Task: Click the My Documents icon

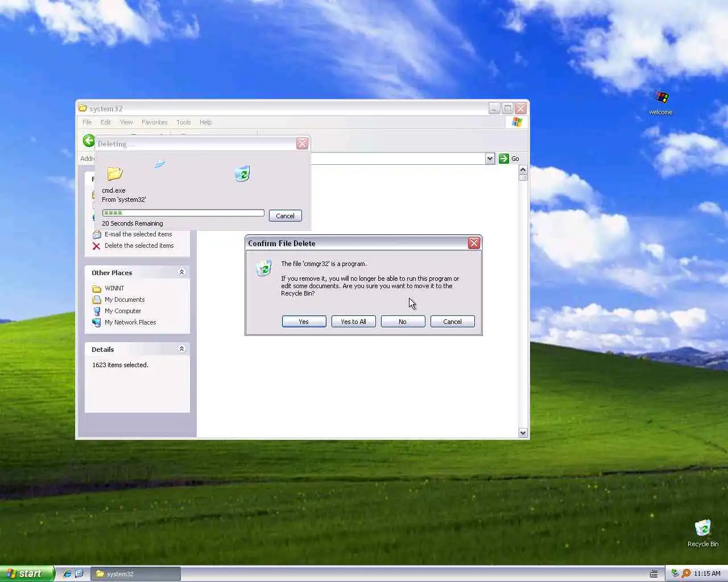Action: click(97, 300)
